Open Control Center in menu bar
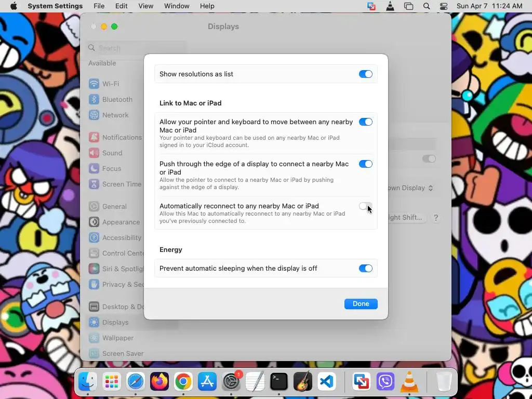The width and height of the screenshot is (532, 399). pyautogui.click(x=444, y=6)
